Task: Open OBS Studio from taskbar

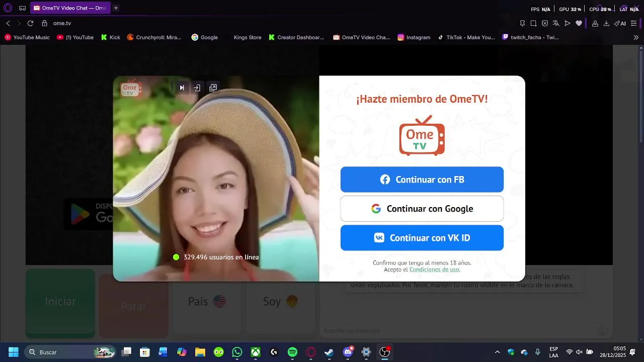Action: [385, 352]
